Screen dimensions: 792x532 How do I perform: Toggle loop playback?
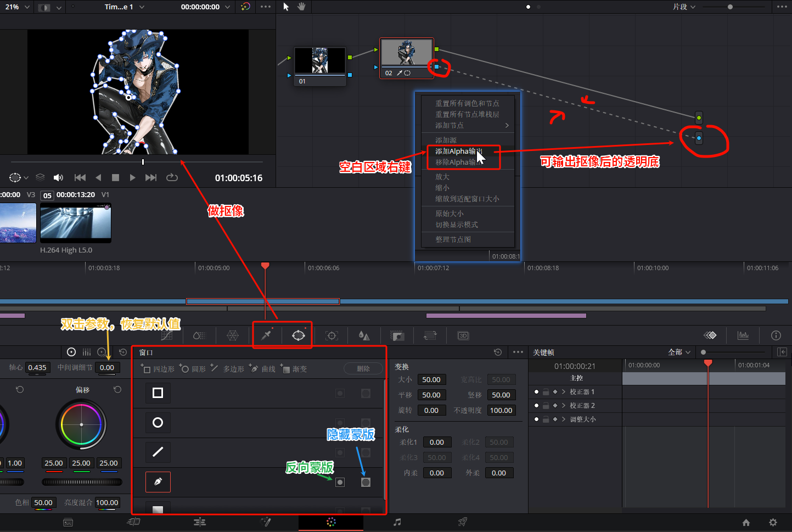[172, 177]
